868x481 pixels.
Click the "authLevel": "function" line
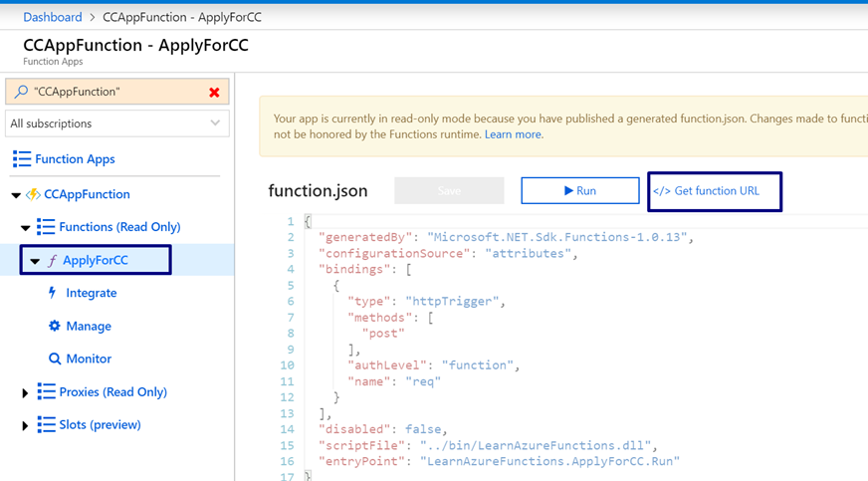[x=433, y=365]
